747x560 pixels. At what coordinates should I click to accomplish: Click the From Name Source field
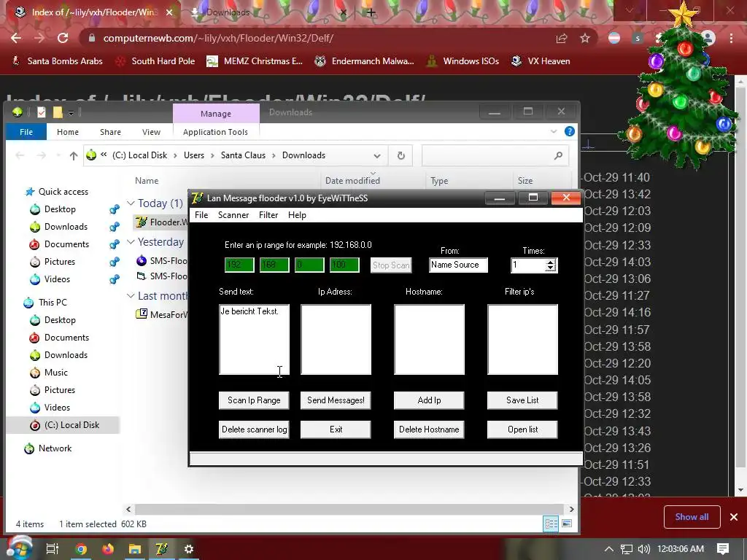tap(458, 265)
